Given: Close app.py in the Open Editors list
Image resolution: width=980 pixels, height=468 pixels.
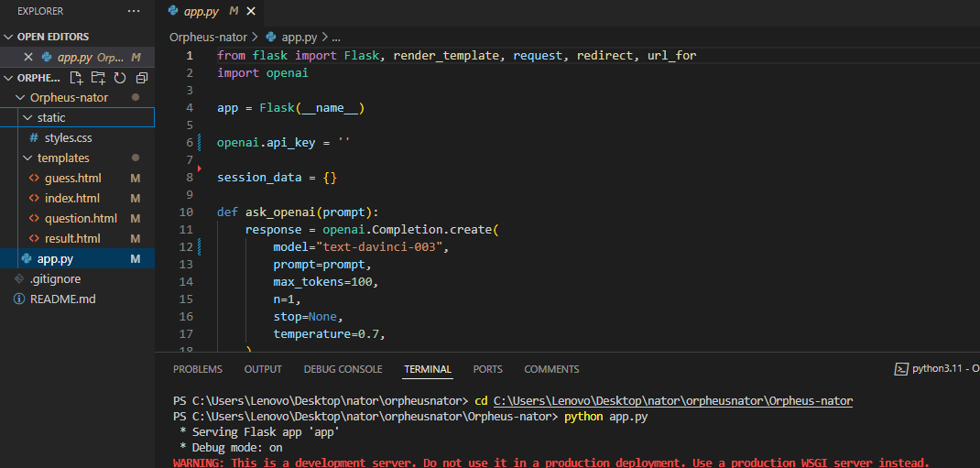Looking at the screenshot, I should pos(30,57).
